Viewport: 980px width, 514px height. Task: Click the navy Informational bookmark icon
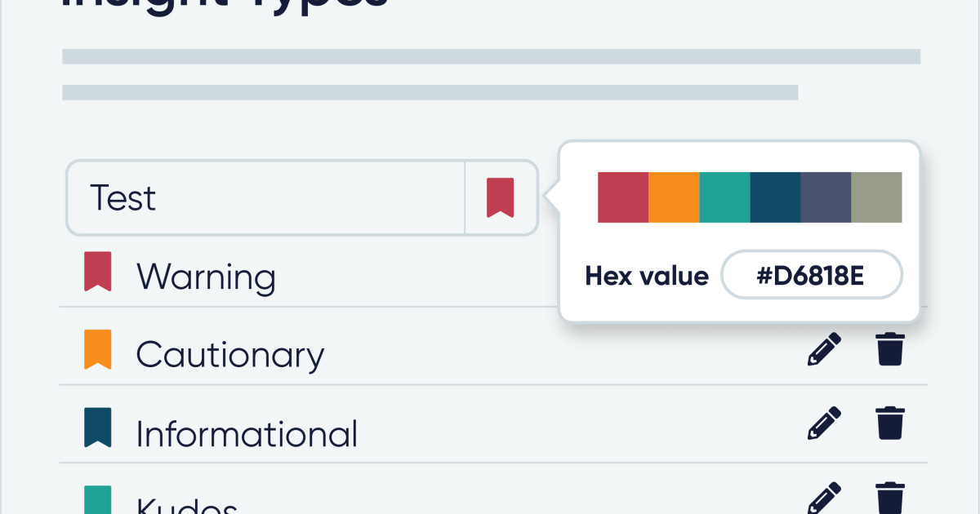coord(98,428)
